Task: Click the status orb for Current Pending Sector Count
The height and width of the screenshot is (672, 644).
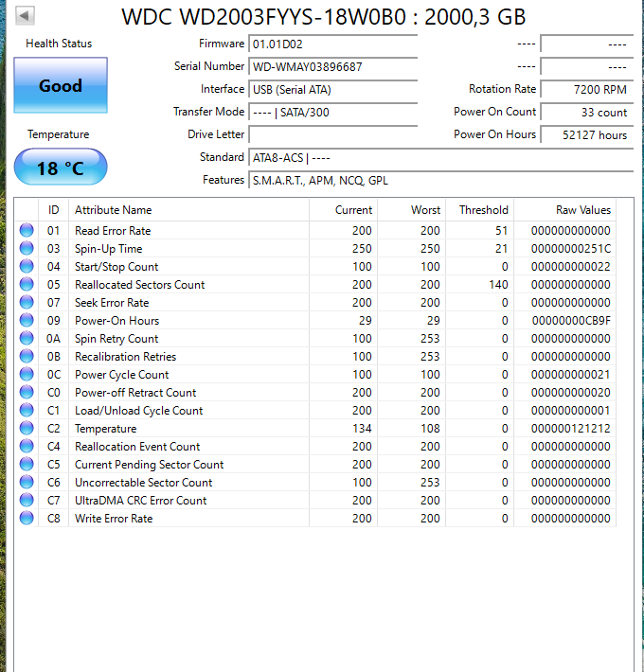Action: coord(27,464)
